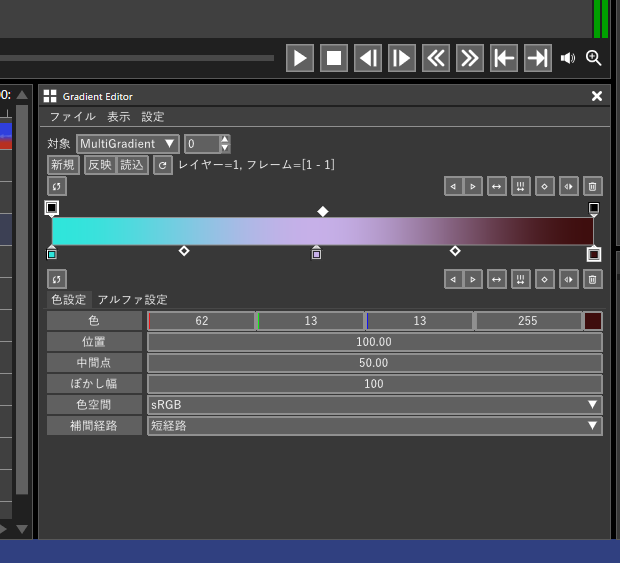Select the dark red end color stop
Image resolution: width=620 pixels, height=563 pixels.
tap(594, 254)
